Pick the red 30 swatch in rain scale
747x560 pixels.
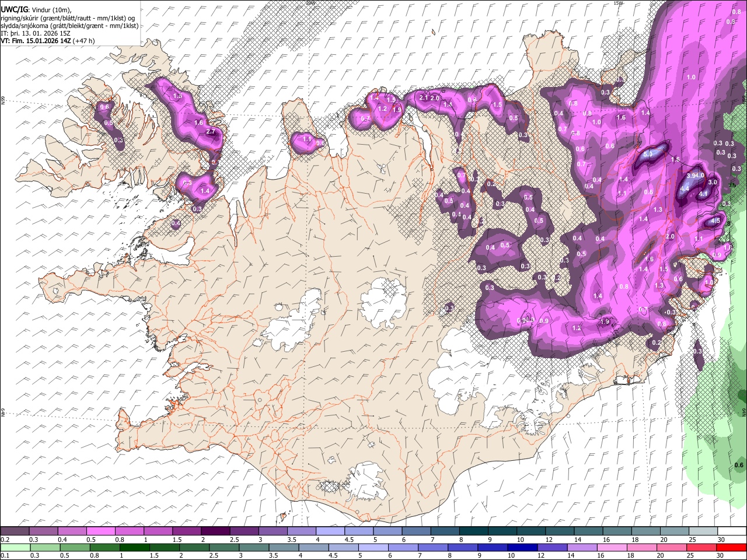[731, 547]
